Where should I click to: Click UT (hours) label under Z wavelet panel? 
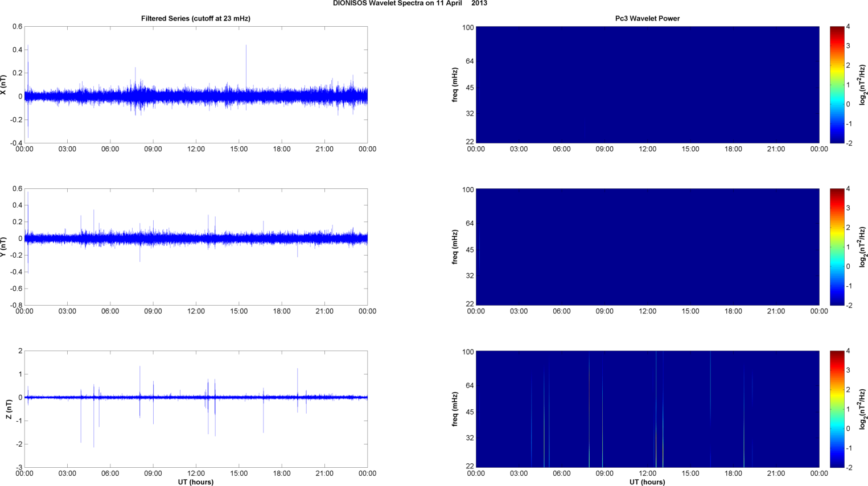pyautogui.click(x=647, y=482)
